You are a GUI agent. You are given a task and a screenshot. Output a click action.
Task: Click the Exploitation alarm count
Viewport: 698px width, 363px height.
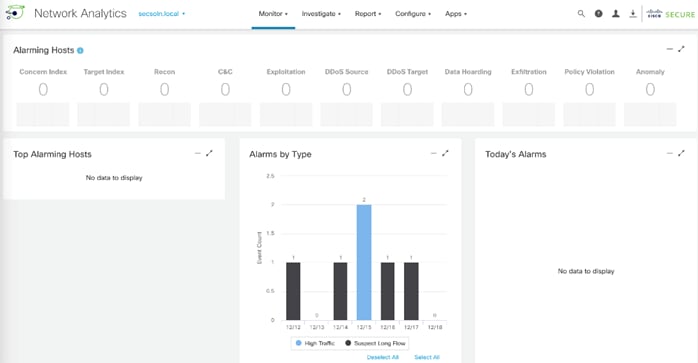[x=286, y=90]
